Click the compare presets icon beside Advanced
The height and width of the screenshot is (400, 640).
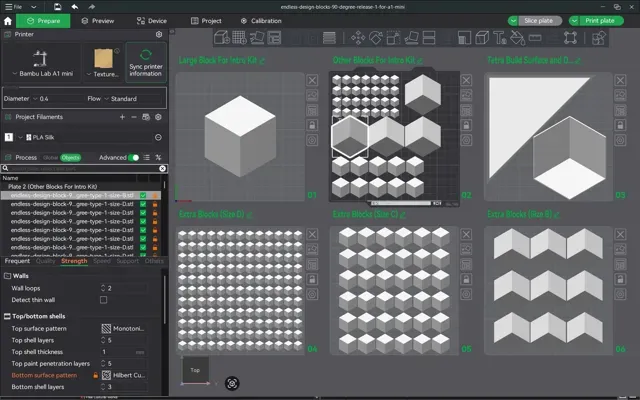pyautogui.click(x=158, y=158)
